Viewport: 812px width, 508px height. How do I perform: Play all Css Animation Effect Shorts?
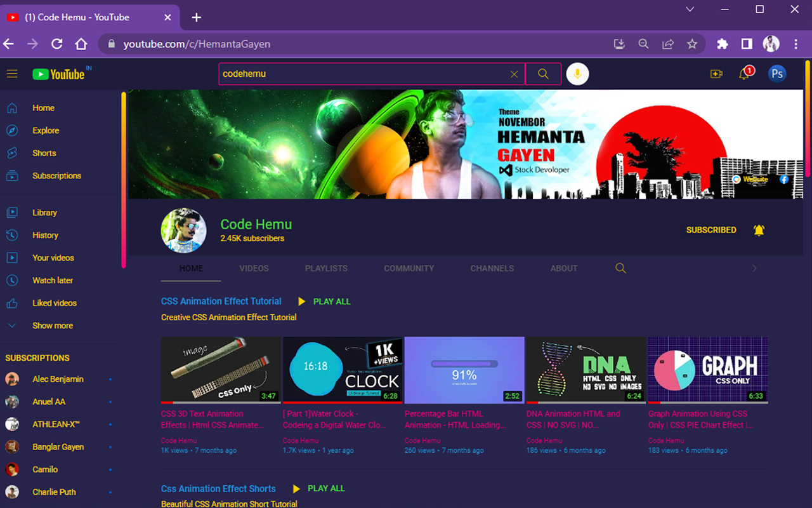[x=318, y=488]
